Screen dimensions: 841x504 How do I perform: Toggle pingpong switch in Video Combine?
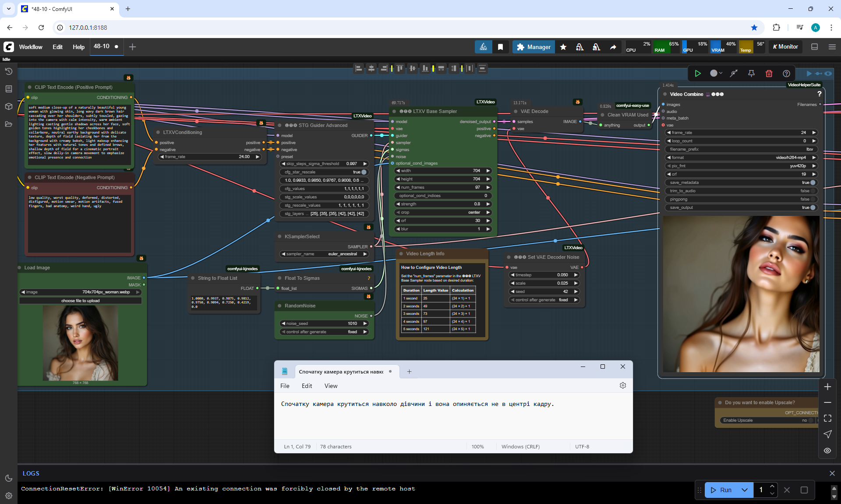coord(813,199)
